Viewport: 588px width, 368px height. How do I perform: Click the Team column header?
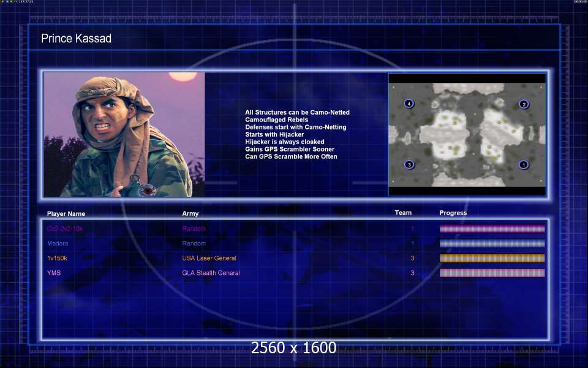tap(403, 213)
